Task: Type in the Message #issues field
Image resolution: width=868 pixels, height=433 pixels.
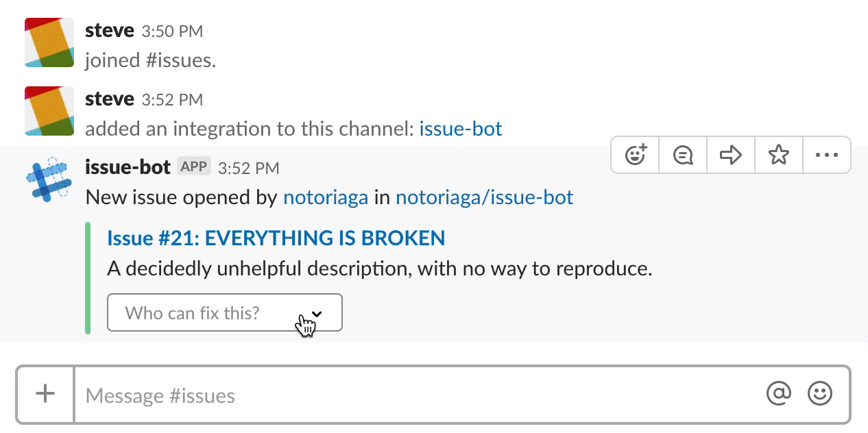Action: [x=411, y=395]
